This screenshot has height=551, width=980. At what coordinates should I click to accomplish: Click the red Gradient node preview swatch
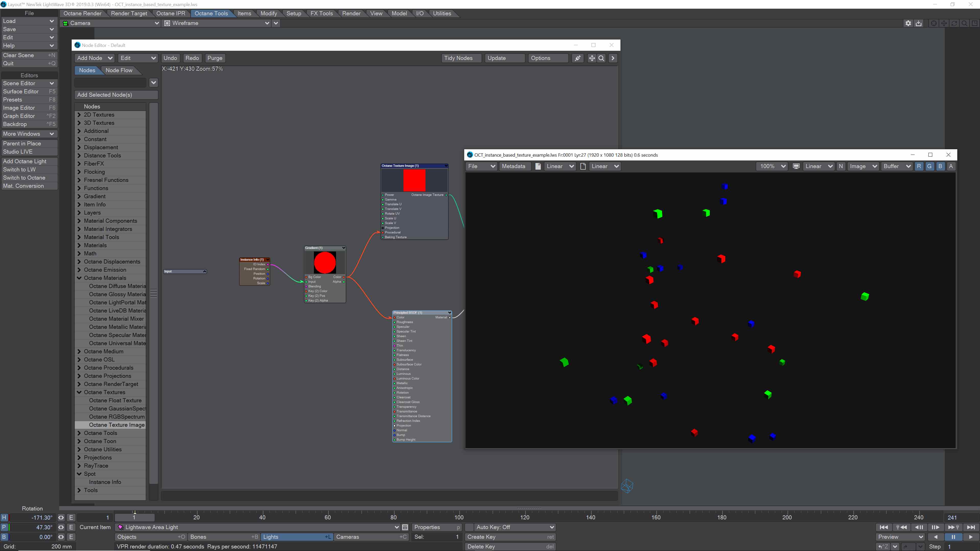[325, 262]
